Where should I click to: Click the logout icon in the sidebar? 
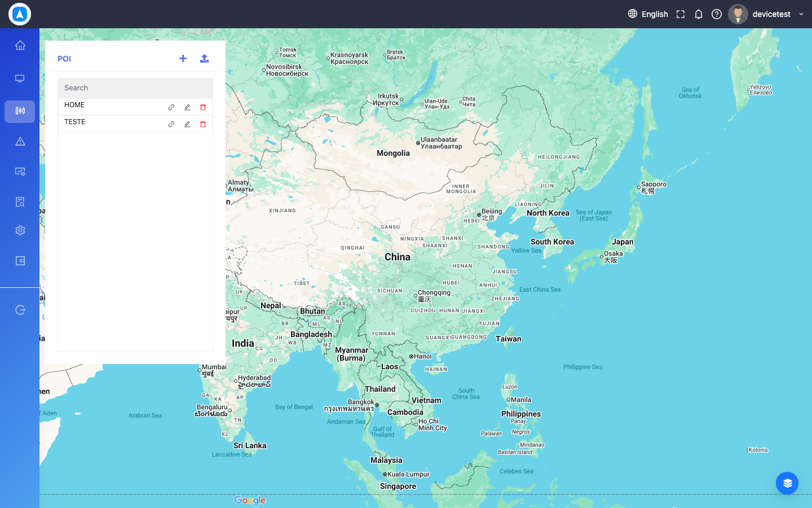(x=20, y=309)
